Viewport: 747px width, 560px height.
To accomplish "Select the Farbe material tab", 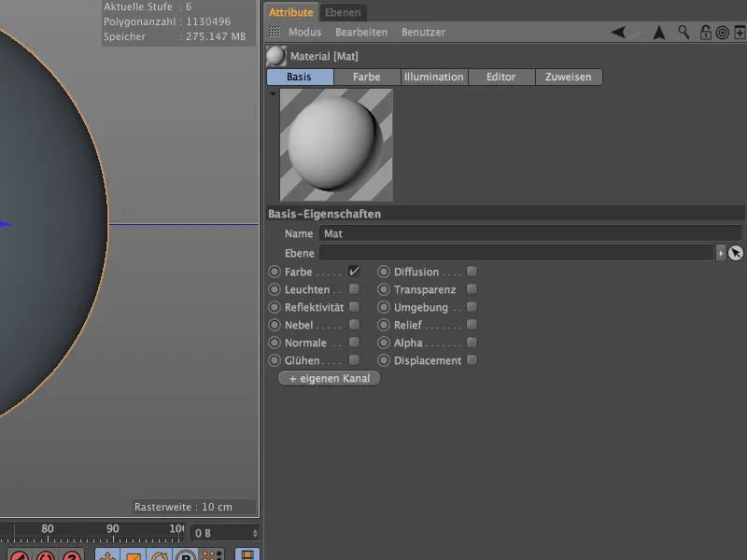I will pos(367,77).
